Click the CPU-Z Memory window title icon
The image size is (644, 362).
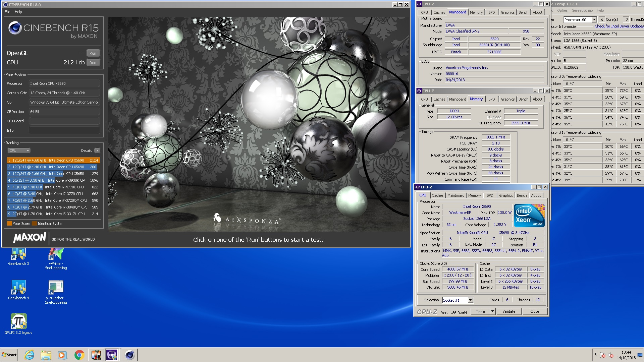pyautogui.click(x=419, y=91)
